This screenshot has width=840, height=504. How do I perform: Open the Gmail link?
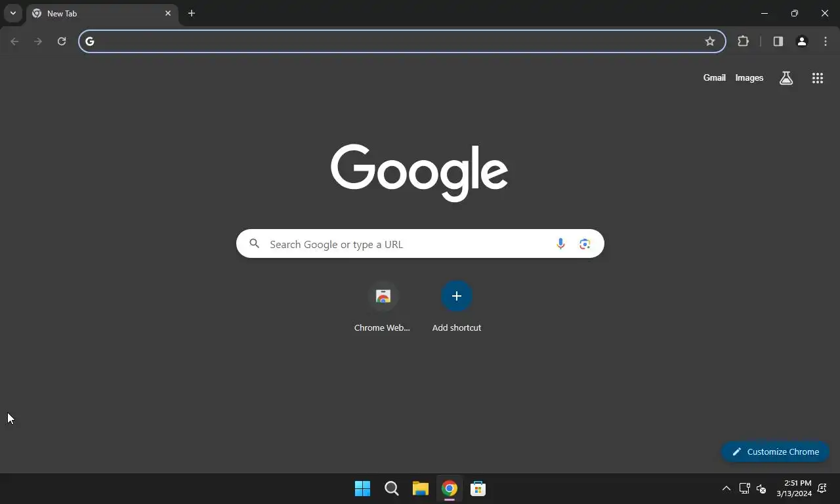point(714,77)
